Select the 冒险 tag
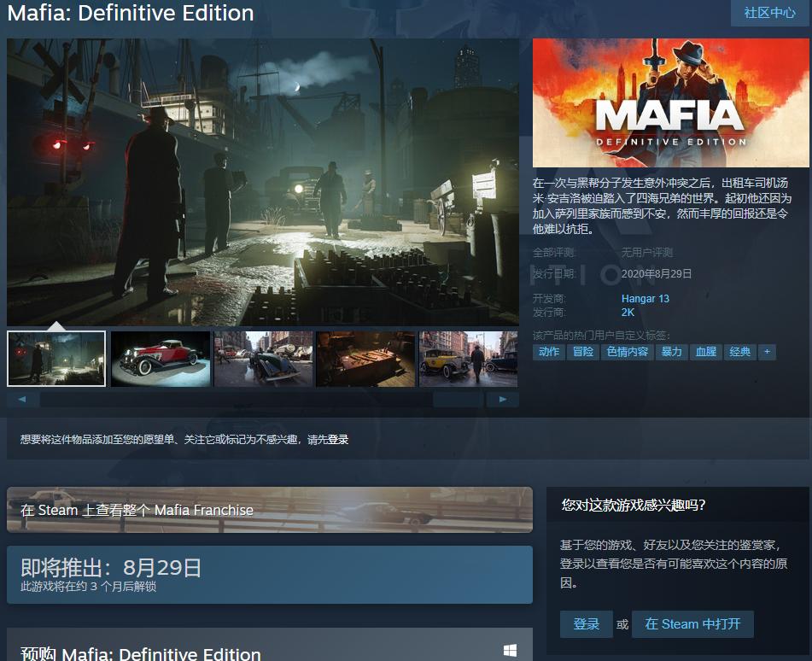 pos(583,352)
